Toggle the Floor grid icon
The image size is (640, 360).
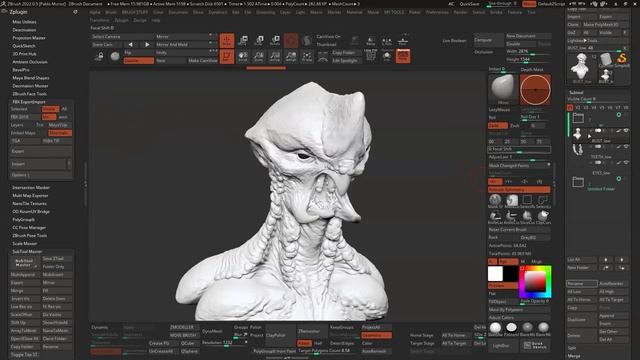403,40
